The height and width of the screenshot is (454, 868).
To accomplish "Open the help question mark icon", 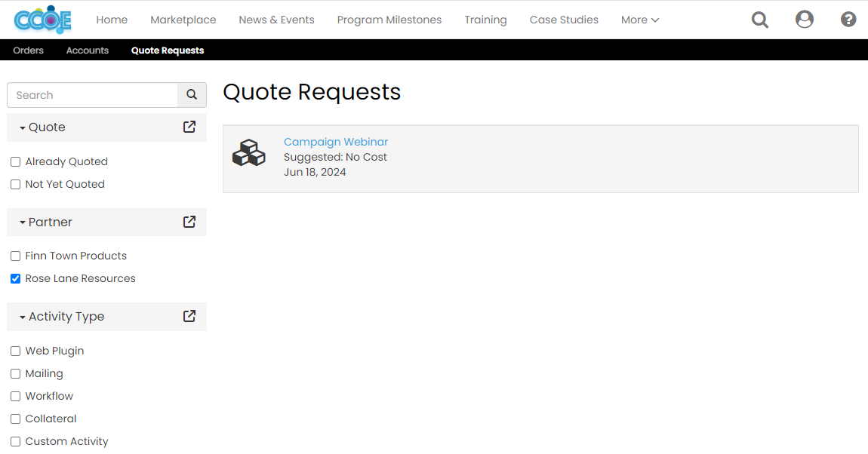I will click(x=848, y=19).
